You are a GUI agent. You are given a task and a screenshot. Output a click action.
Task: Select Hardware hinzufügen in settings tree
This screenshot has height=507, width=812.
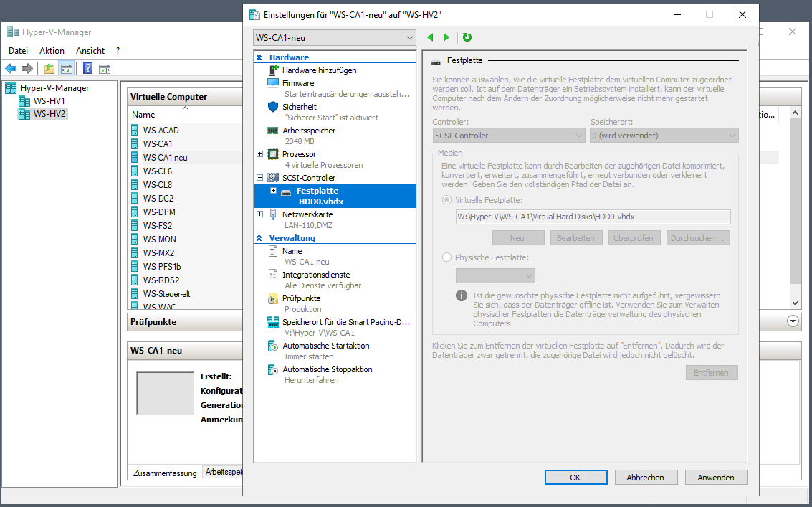[319, 70]
